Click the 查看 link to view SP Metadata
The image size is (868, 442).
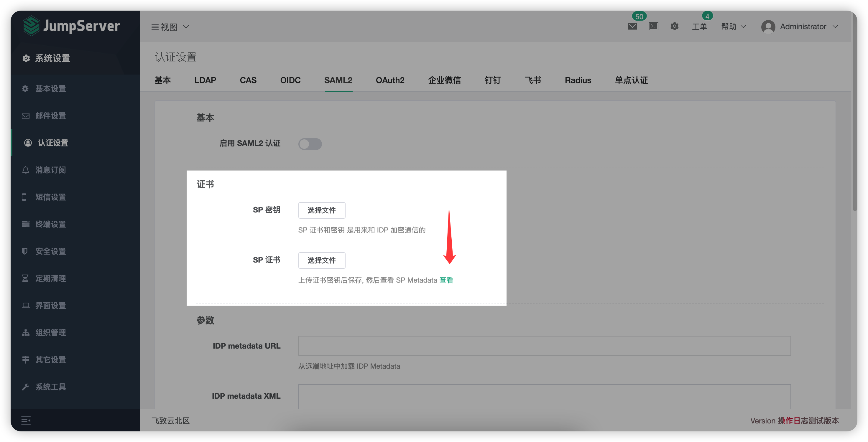[x=446, y=280]
